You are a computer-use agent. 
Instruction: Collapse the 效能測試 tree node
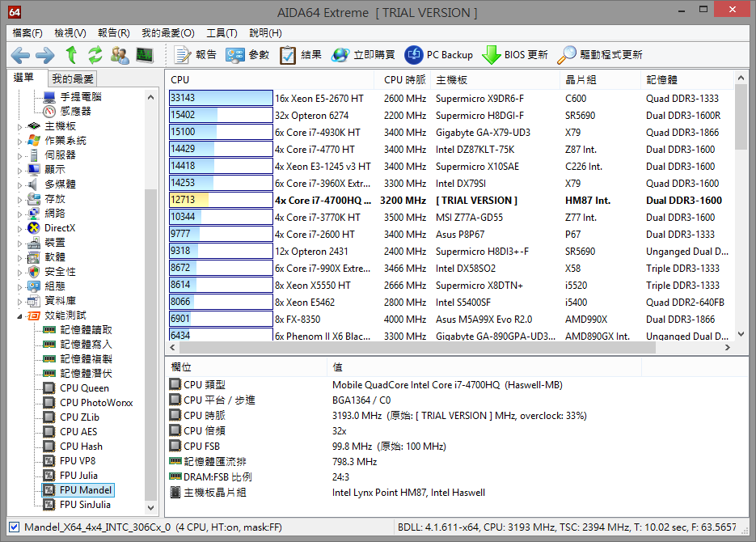pos(19,316)
